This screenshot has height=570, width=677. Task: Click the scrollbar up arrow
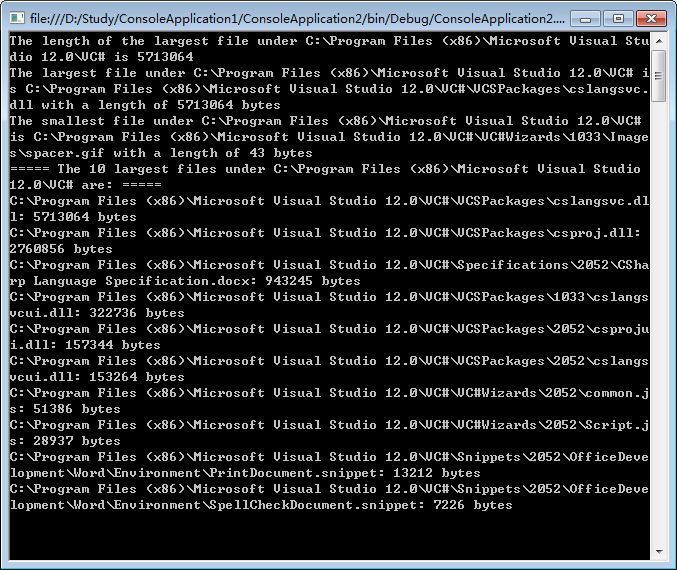(659, 41)
